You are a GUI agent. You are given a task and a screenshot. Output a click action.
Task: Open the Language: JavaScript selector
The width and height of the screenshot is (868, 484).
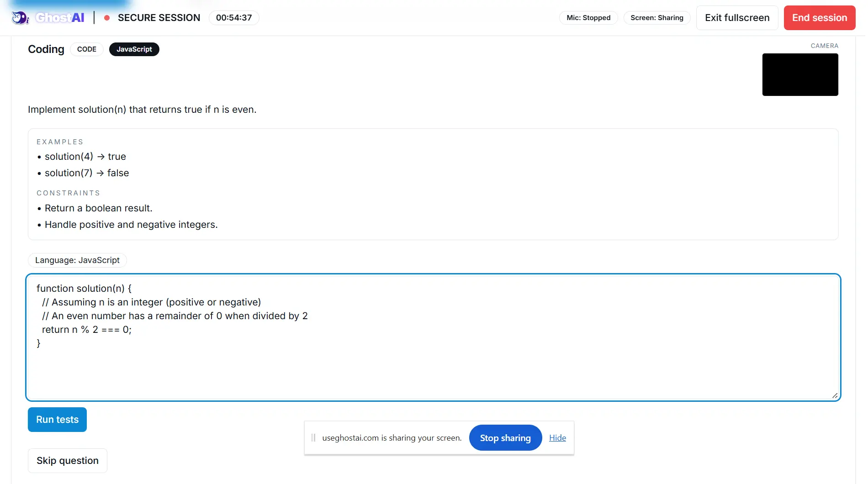click(77, 260)
